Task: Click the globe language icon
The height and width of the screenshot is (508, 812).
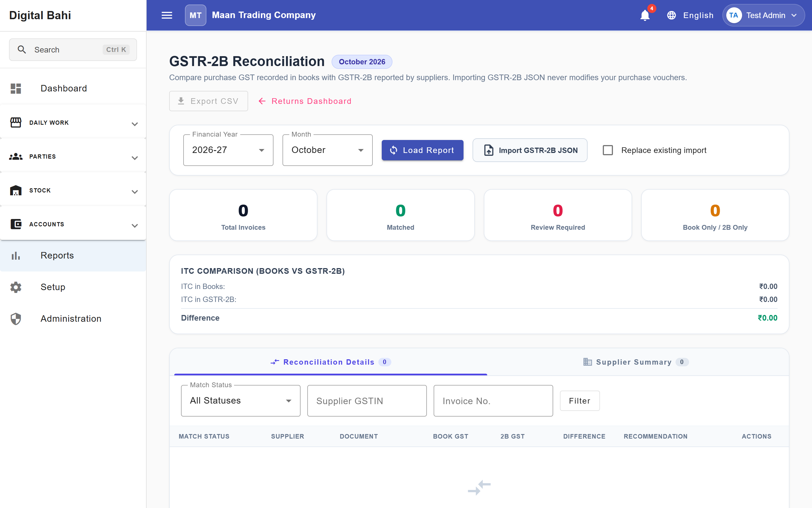Action: pyautogui.click(x=671, y=16)
